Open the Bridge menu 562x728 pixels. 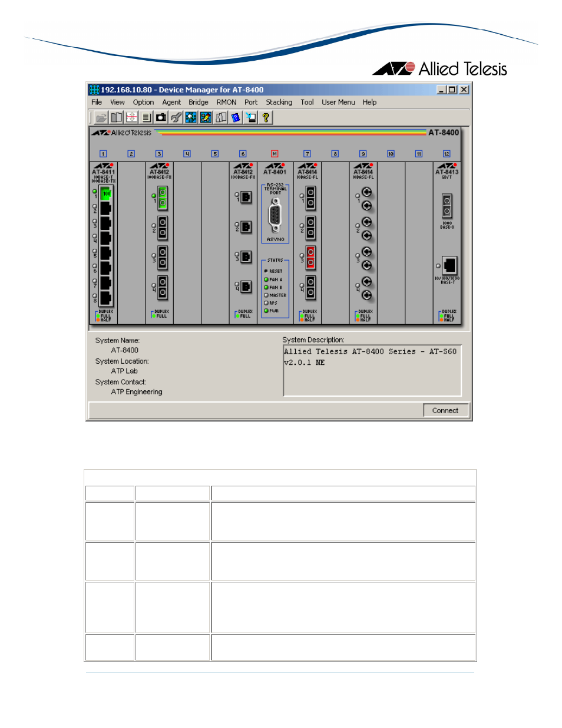click(199, 102)
